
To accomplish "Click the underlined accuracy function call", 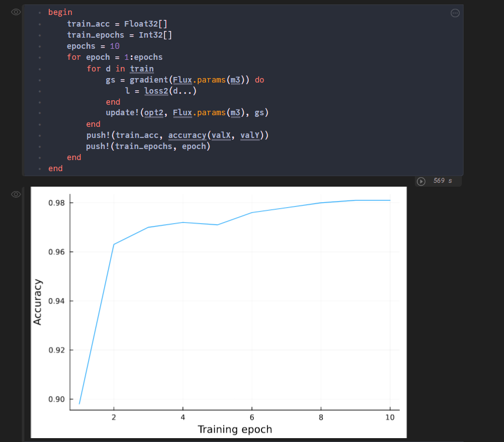I will 187,135.
